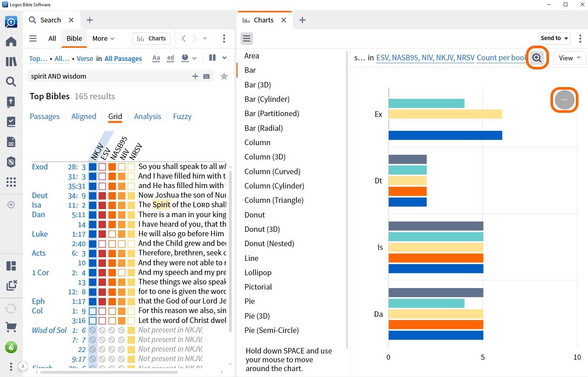Expand the dropdown beside the head profile icon
The height and width of the screenshot is (377, 588).
click(x=195, y=58)
